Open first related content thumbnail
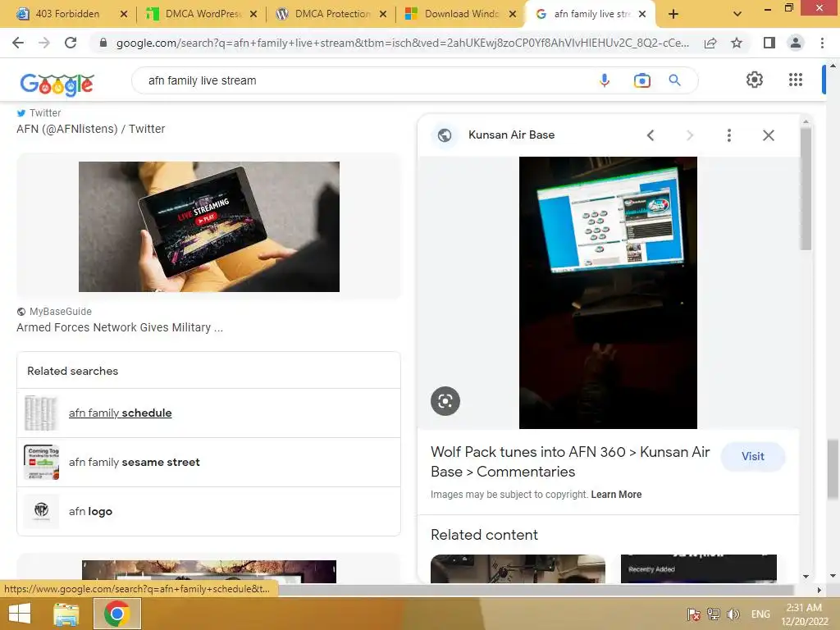Image resolution: width=840 pixels, height=630 pixels. 518,569
